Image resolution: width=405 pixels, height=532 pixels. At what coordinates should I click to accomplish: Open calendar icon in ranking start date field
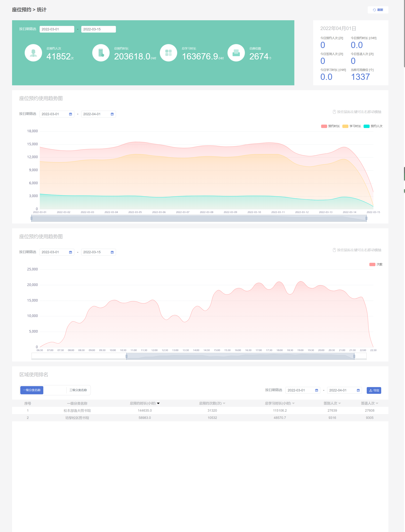[x=317, y=390]
